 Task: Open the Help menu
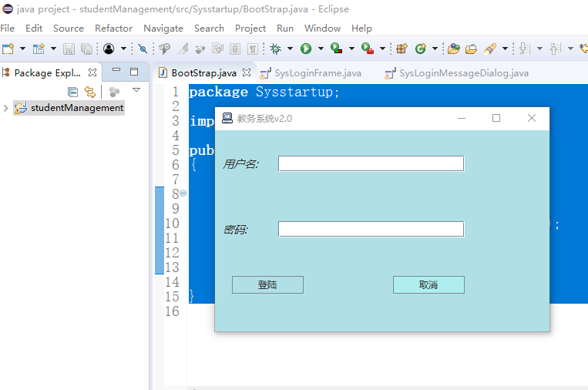(x=362, y=29)
